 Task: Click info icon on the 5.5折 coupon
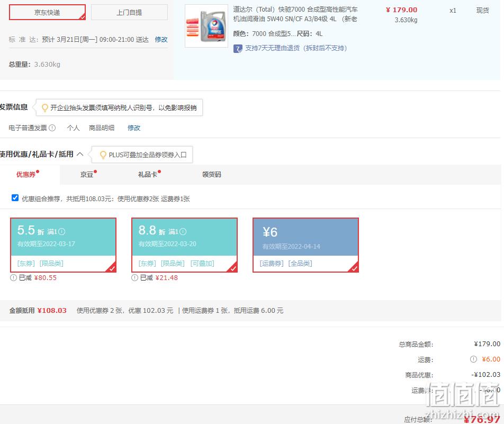(62, 231)
